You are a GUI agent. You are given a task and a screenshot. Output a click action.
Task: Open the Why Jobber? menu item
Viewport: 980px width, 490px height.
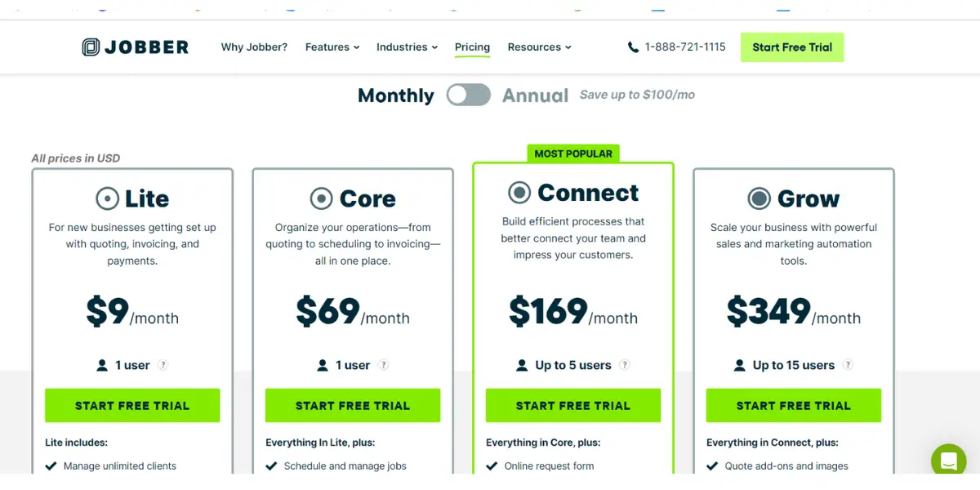[254, 47]
